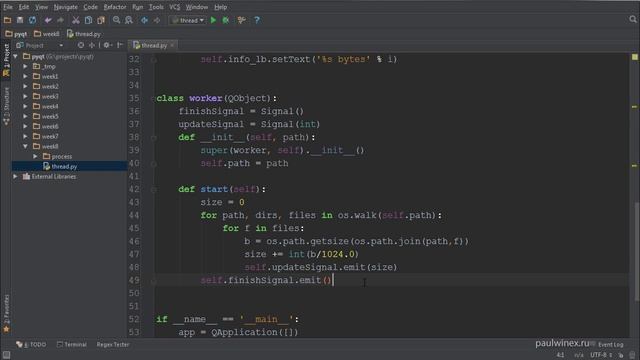Open the VCS menu
640x360 pixels.
point(174,7)
